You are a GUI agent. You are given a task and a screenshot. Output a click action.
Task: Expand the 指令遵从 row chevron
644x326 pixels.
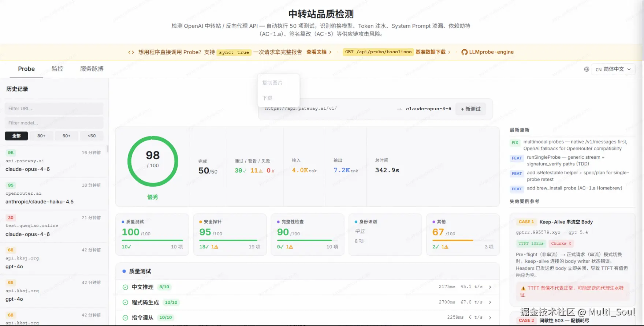click(490, 318)
